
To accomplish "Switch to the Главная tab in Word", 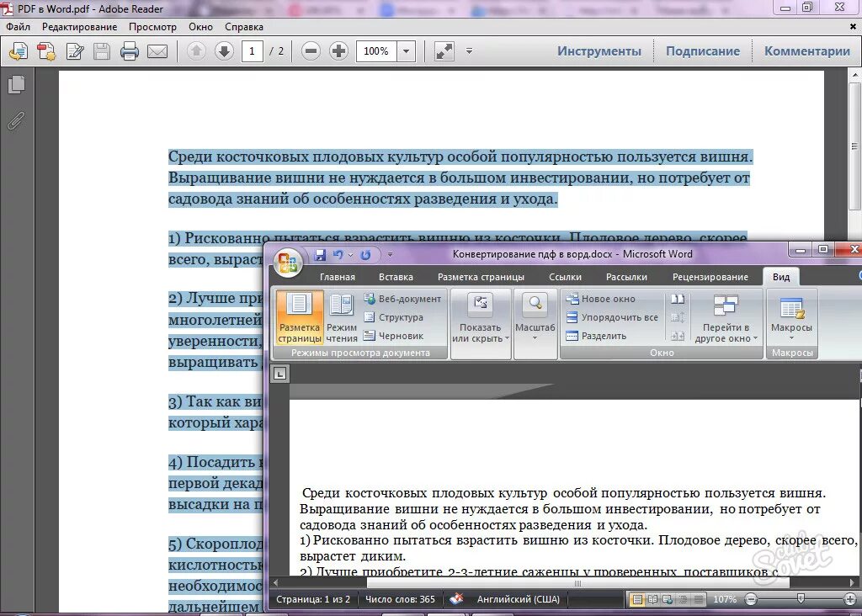I will (x=338, y=277).
